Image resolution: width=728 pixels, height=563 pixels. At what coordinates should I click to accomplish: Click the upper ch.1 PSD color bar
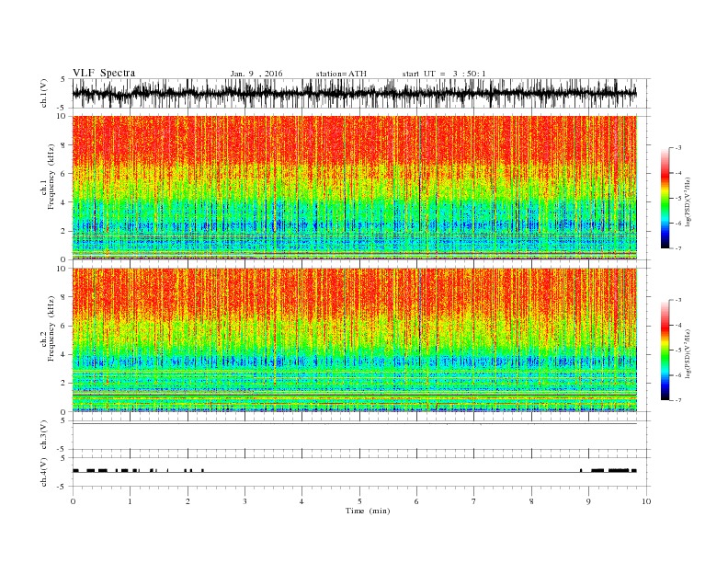[665, 198]
